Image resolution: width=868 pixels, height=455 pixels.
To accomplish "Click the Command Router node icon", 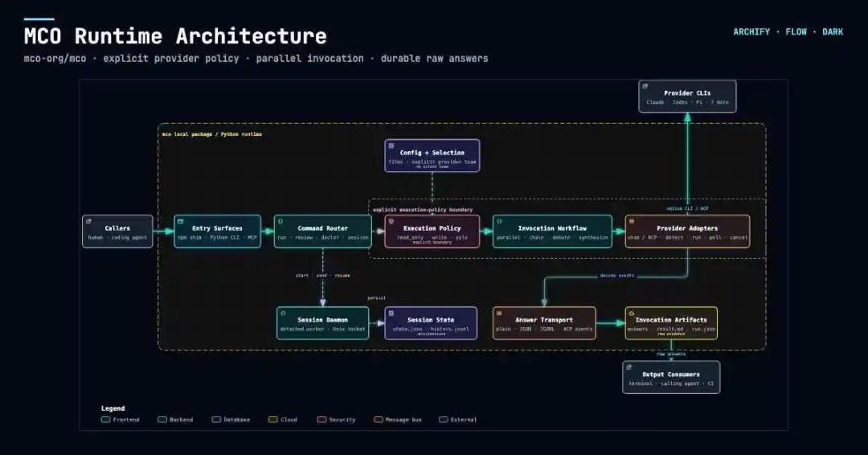I will point(280,221).
